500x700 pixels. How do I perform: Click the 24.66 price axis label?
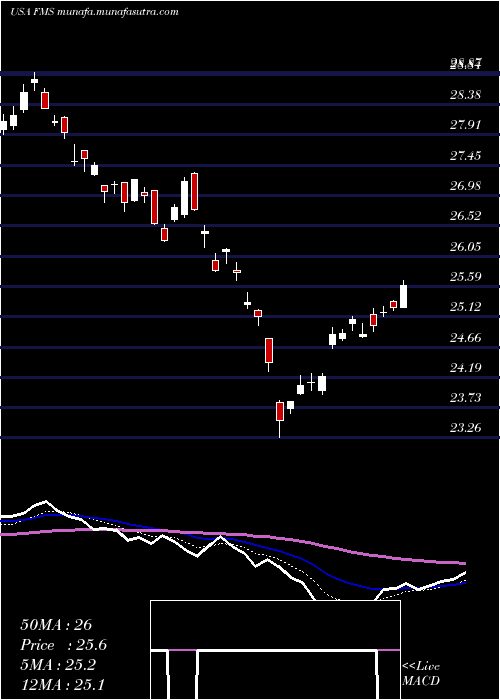[466, 338]
